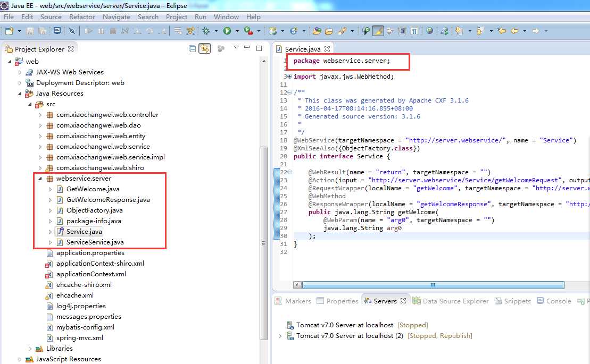
Task: Expand the second Tomcat v7.0 server entry
Action: [x=280, y=336]
